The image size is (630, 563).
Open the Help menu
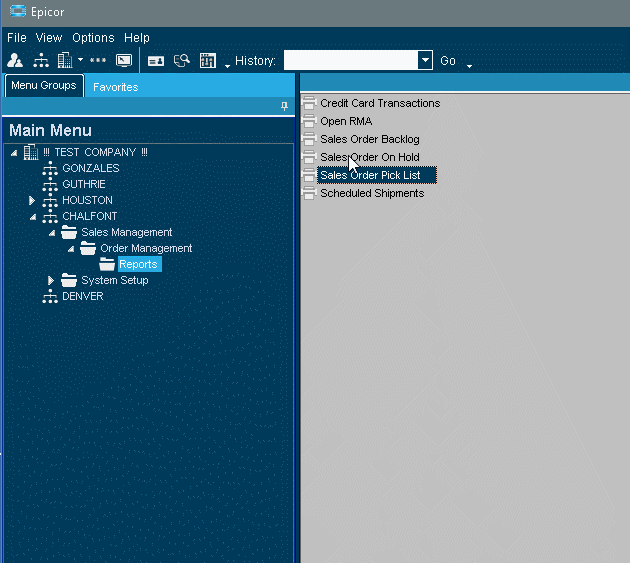[x=137, y=38]
